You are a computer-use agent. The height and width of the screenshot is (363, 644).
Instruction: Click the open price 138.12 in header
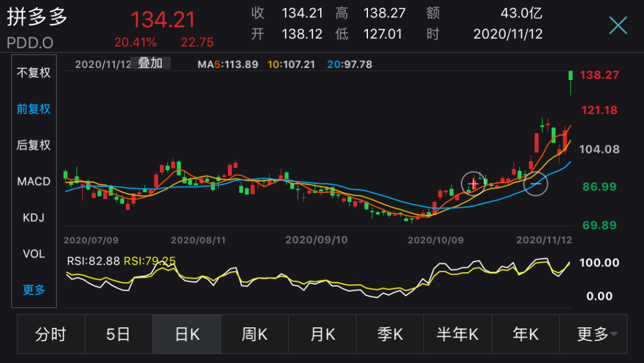tap(302, 34)
